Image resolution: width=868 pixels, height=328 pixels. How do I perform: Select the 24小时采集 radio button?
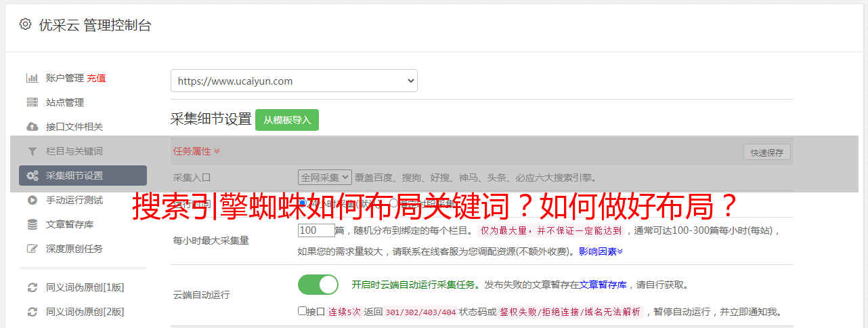[x=303, y=203]
